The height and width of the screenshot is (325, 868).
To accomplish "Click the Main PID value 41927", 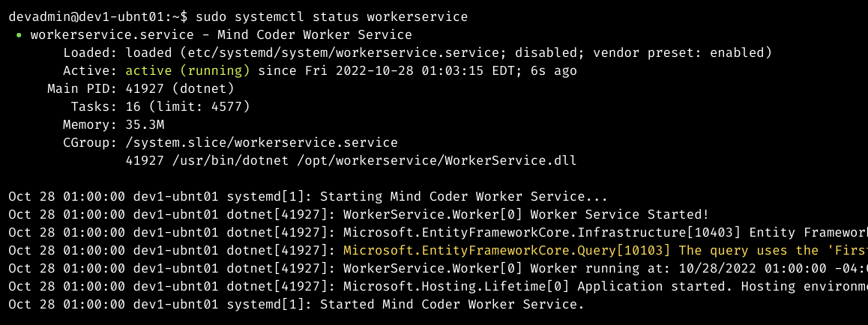I will click(x=145, y=89).
